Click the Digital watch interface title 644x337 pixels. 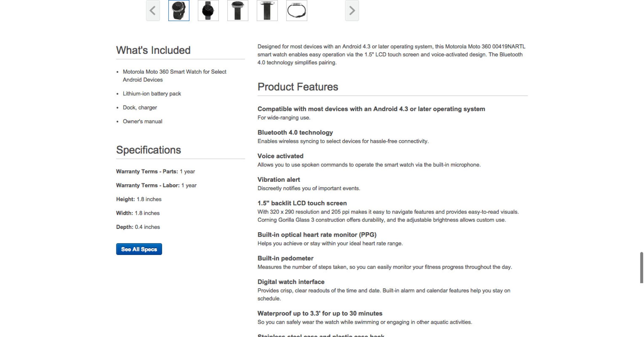291,282
